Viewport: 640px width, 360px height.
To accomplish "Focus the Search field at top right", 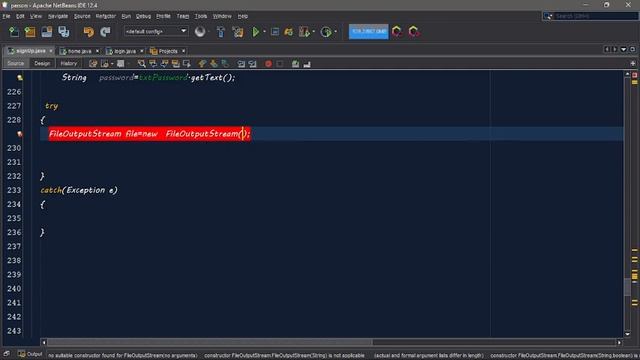I will [590, 16].
